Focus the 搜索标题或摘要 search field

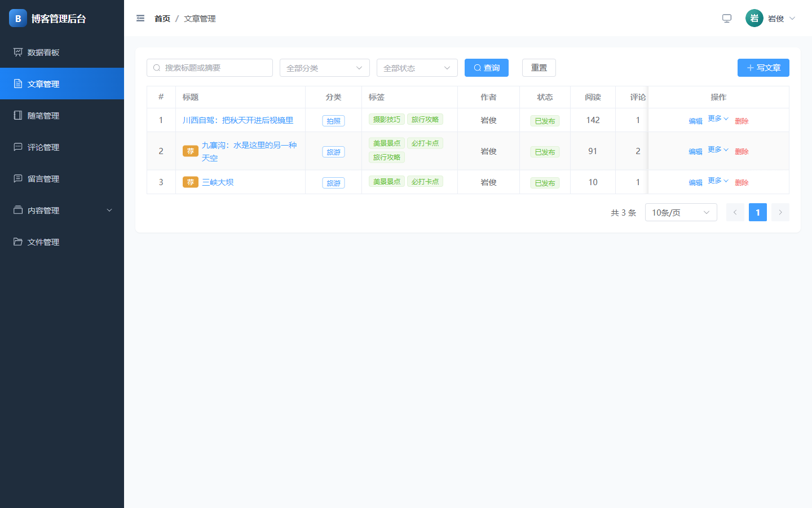click(x=210, y=68)
